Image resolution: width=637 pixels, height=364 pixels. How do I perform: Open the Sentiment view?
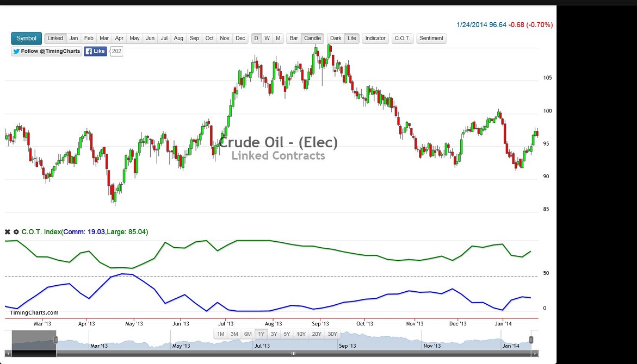(431, 38)
